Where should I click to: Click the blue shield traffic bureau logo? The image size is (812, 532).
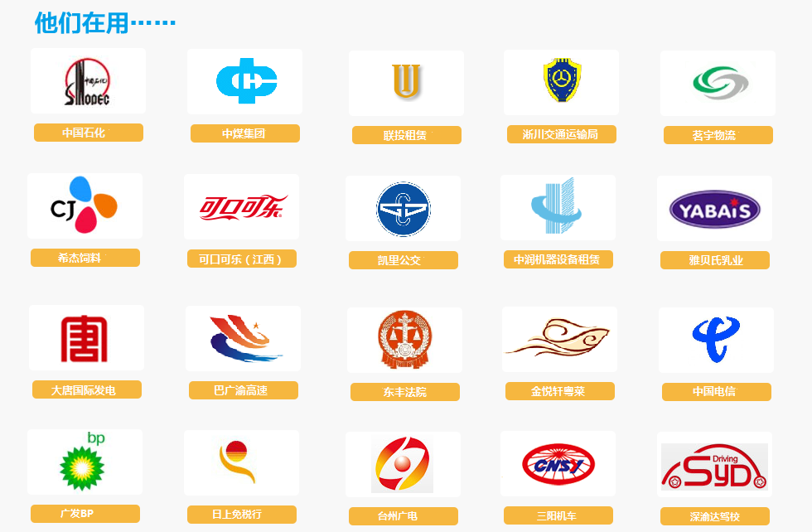tap(562, 80)
